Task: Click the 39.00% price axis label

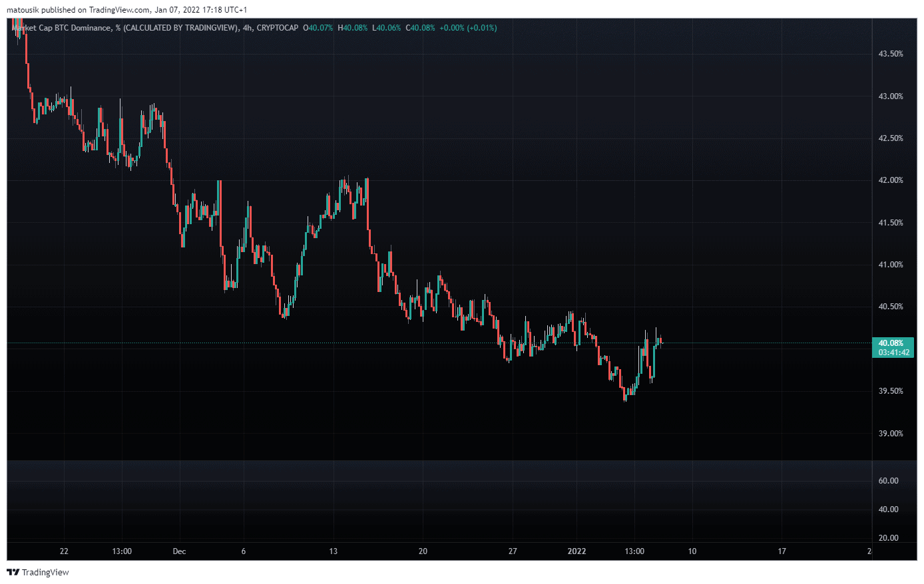Action: pos(891,434)
